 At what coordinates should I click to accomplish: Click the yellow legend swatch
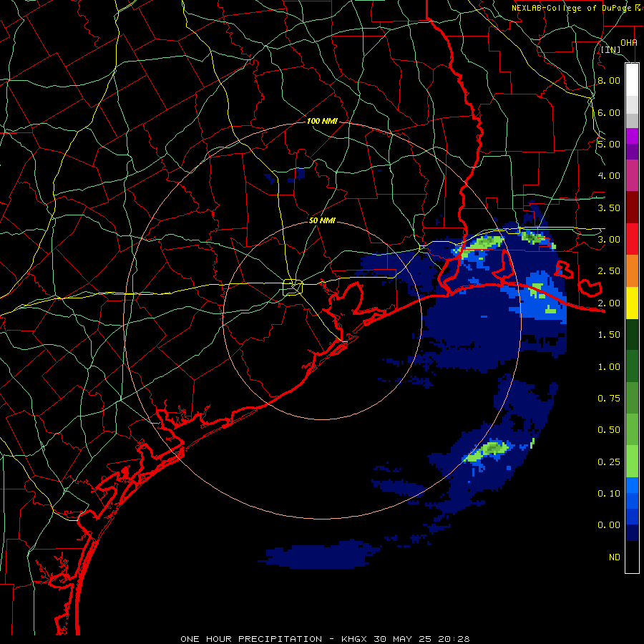[632, 303]
